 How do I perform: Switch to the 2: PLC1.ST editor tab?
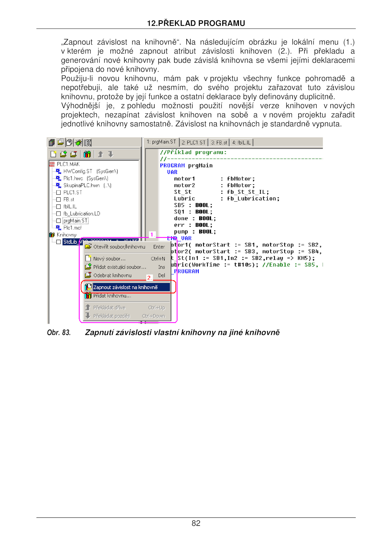point(194,142)
